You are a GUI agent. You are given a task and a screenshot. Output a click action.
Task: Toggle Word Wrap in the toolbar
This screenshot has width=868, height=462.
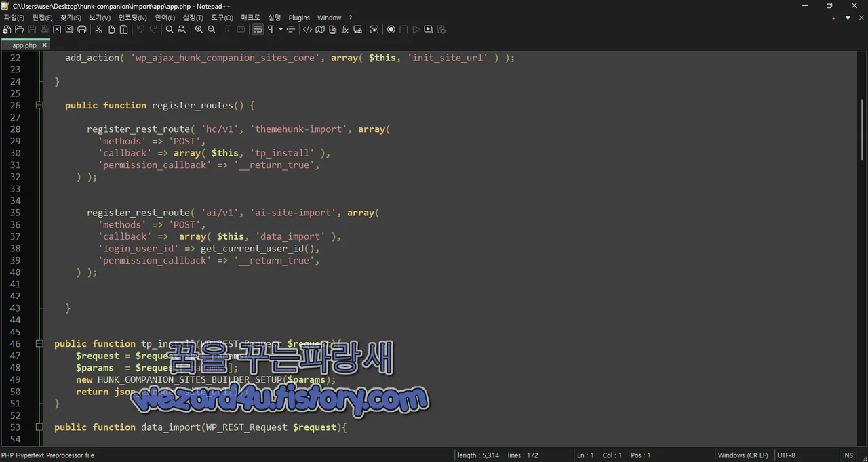point(258,29)
